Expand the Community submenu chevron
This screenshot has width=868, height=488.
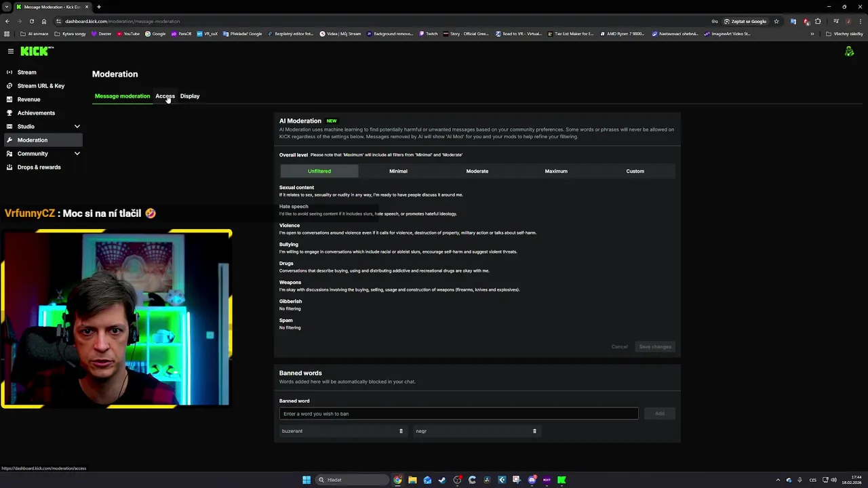pyautogui.click(x=77, y=153)
